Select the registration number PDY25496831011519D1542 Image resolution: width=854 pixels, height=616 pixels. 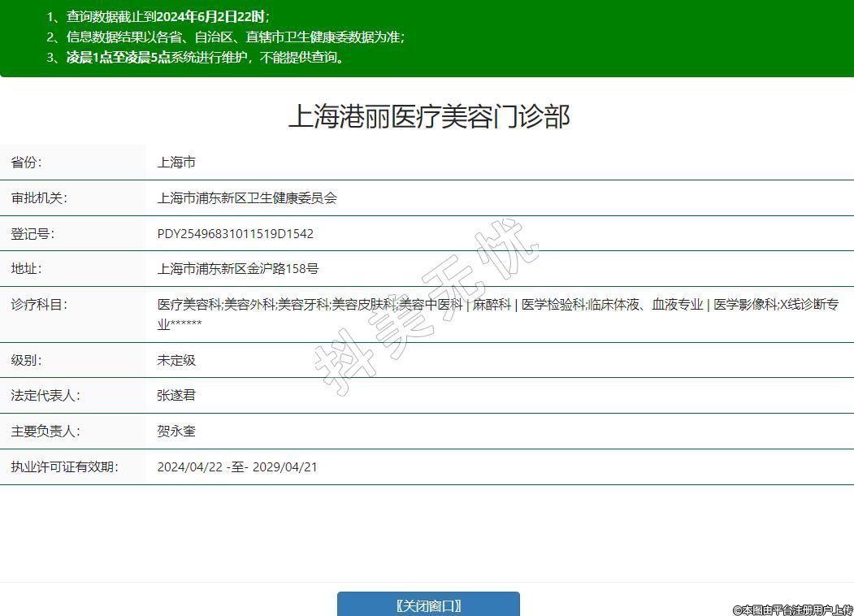pyautogui.click(x=235, y=234)
